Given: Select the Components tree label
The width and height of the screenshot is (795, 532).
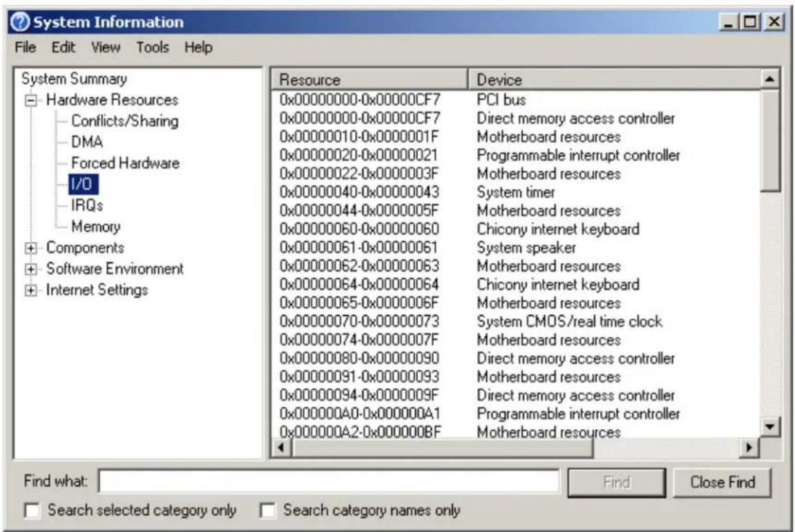Looking at the screenshot, I should point(85,247).
